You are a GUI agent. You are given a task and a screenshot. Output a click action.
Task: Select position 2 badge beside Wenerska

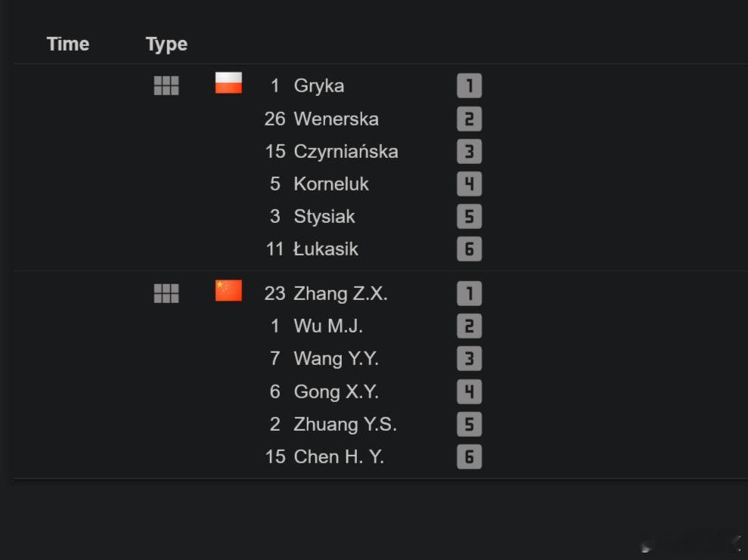[470, 119]
